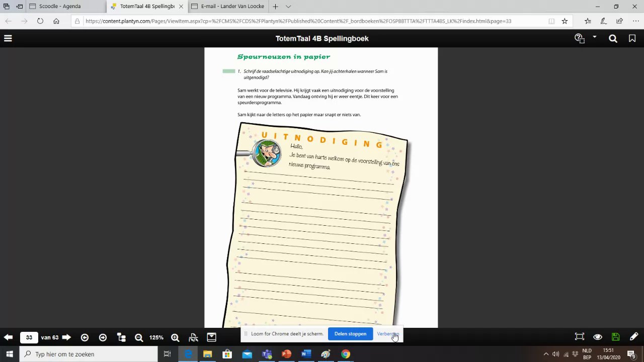Toggle fullscreen view icon in bottom toolbar

tap(580, 337)
